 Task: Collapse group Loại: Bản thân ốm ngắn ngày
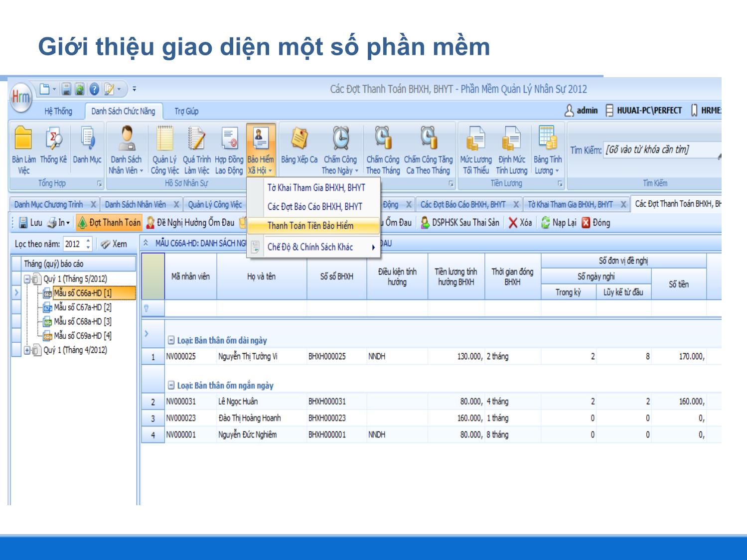click(x=171, y=386)
